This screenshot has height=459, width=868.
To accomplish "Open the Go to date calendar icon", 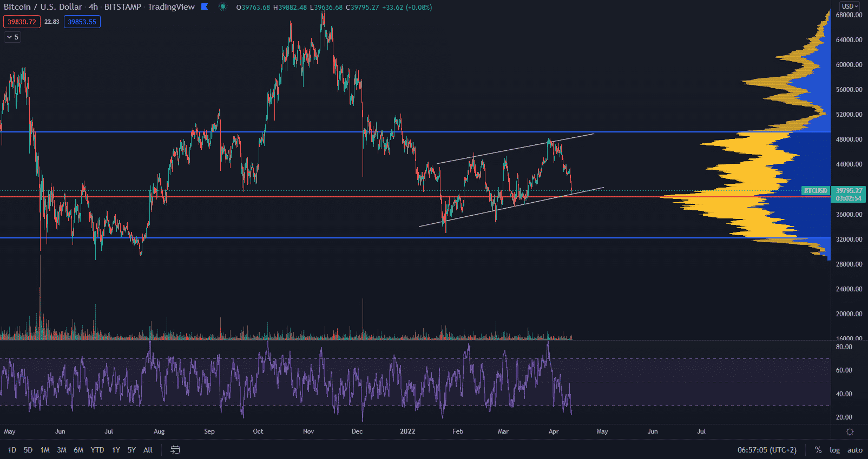I will click(175, 450).
